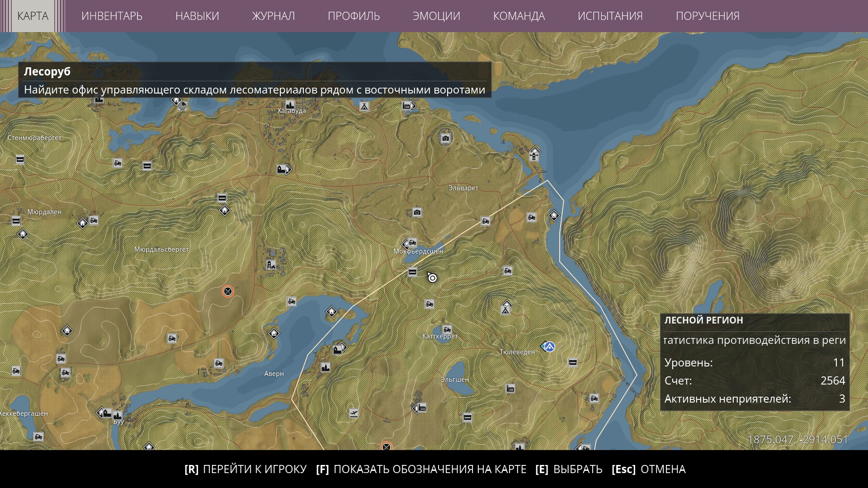This screenshot has width=868, height=488.
Task: Click farm tractor icon directly below player marker
Action: pyautogui.click(x=429, y=304)
